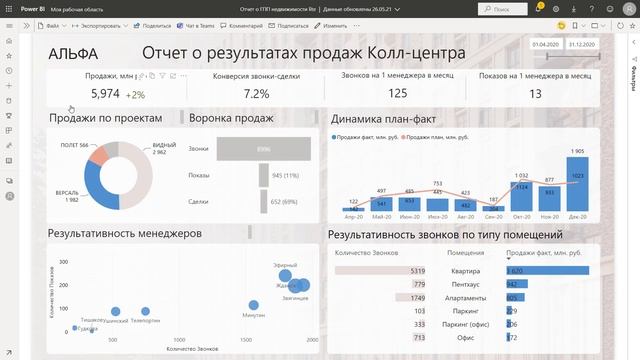Click focus mode icon on Продажи card

(173, 76)
